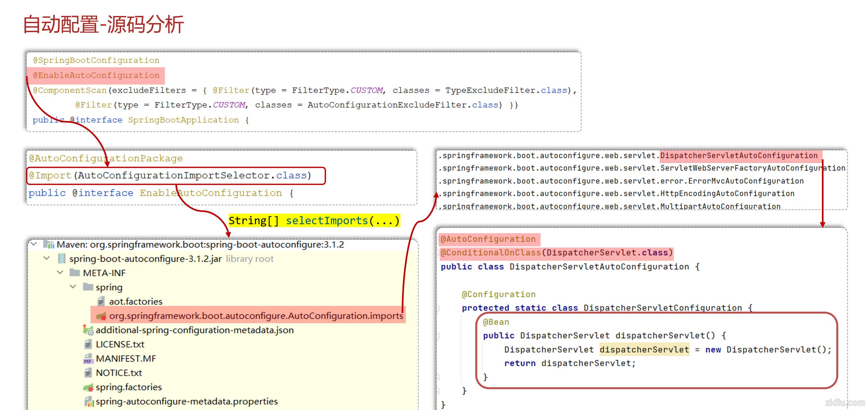
Task: Click the MANIFEST.MF file icon
Action: click(88, 359)
